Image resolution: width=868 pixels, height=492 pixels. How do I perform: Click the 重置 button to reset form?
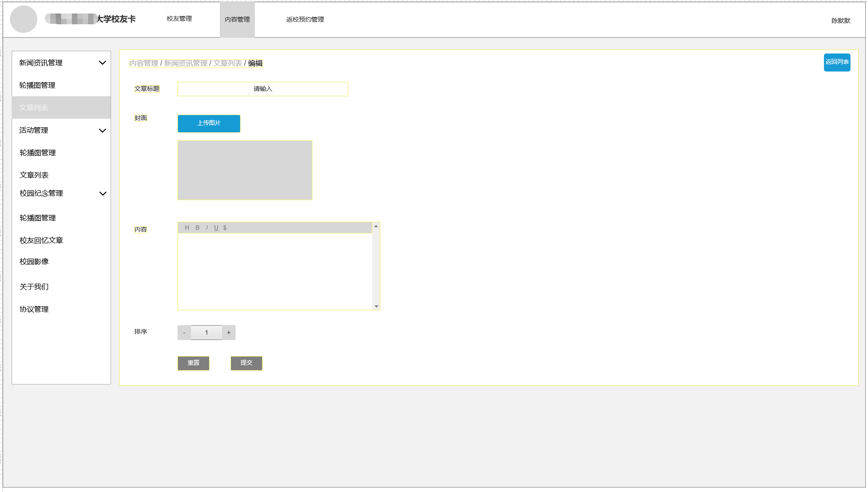pyautogui.click(x=194, y=362)
